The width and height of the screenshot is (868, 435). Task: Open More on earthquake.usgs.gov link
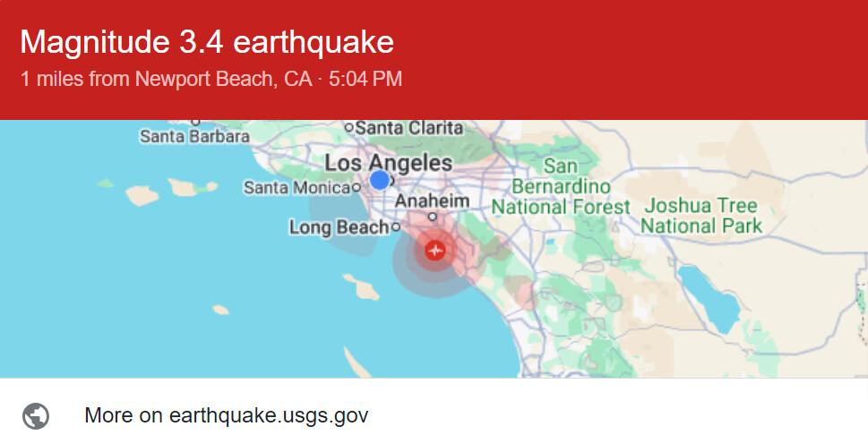tap(226, 415)
